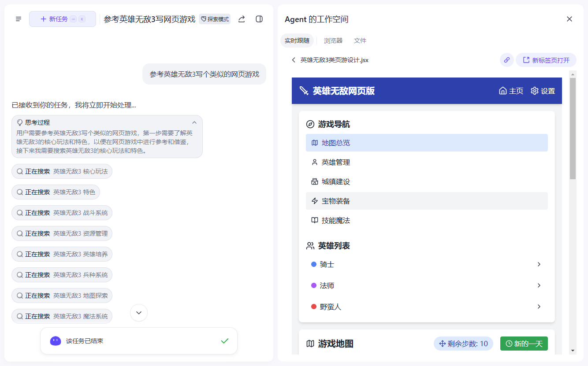The width and height of the screenshot is (588, 366).
Task: Click user message 参考英雄无敌3写个类似的网页游戏
Action: (204, 74)
